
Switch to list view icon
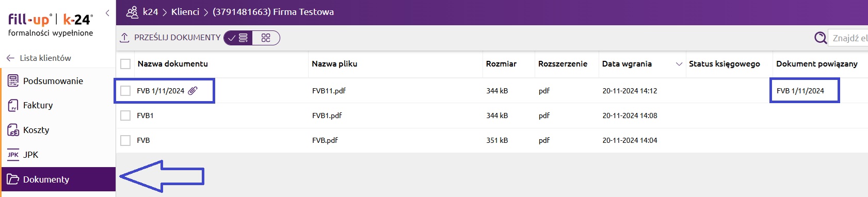click(x=238, y=38)
